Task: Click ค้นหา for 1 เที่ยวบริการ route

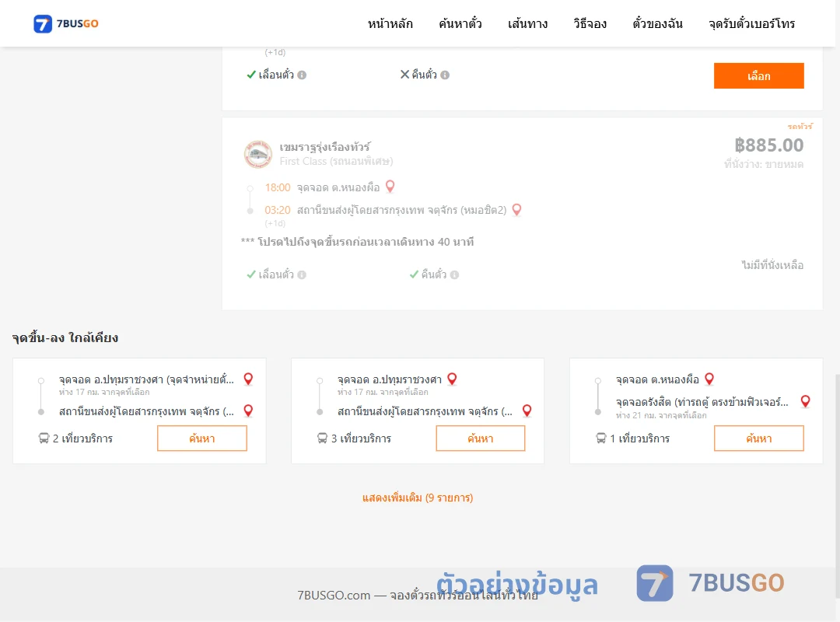Action: coord(758,439)
